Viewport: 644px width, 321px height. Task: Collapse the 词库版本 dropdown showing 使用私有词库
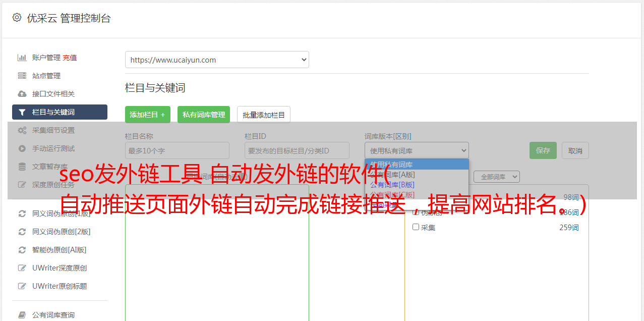coord(417,150)
